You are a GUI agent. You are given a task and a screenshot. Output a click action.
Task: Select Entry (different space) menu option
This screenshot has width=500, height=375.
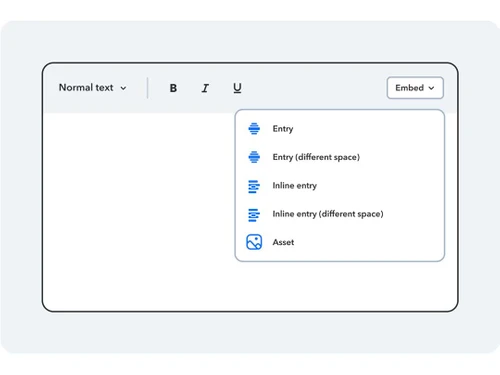pyautogui.click(x=340, y=157)
